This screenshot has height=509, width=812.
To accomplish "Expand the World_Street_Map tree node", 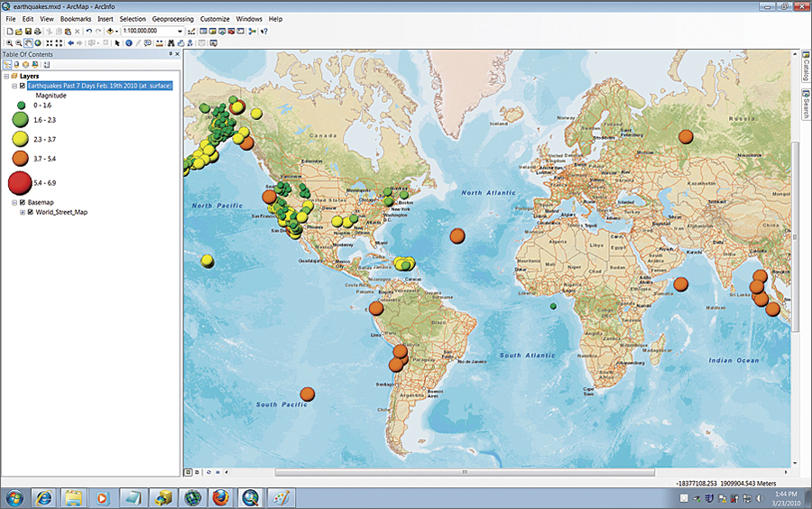I will pyautogui.click(x=22, y=212).
